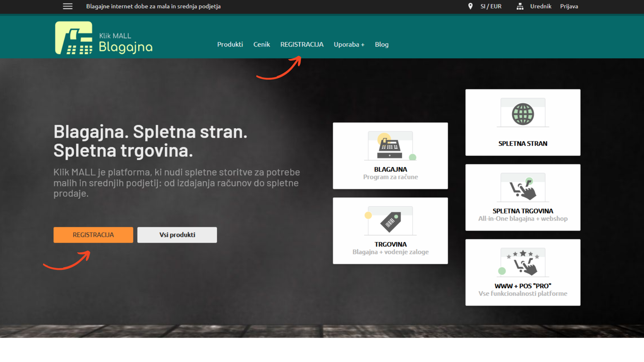
Task: Open the SPLETNA STRAN card title
Action: pyautogui.click(x=523, y=143)
